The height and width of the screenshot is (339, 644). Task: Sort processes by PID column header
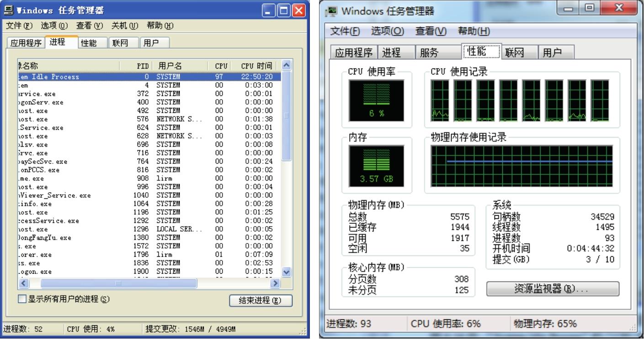(143, 66)
